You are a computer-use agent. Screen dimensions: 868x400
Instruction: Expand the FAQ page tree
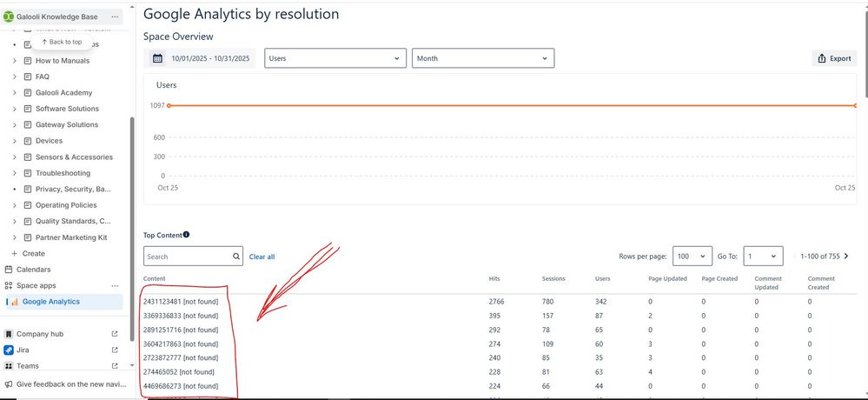[15, 77]
